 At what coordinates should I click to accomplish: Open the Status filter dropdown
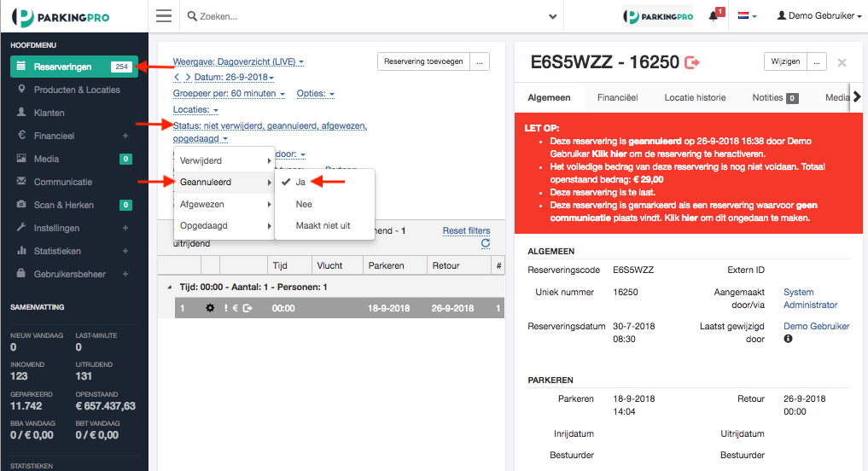(x=270, y=131)
